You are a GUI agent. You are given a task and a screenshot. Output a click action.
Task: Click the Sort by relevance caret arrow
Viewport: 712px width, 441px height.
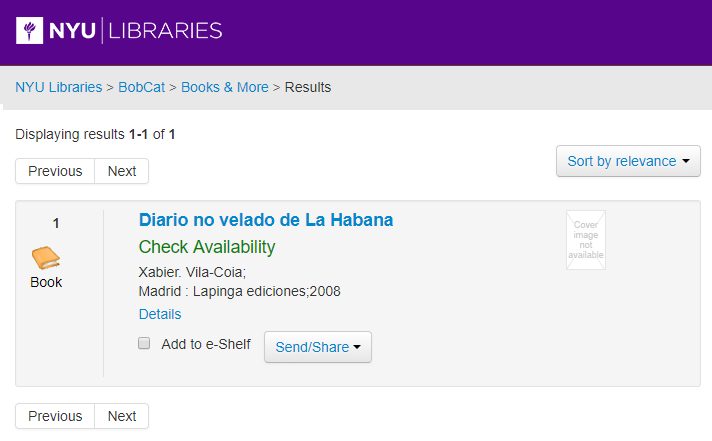[686, 161]
